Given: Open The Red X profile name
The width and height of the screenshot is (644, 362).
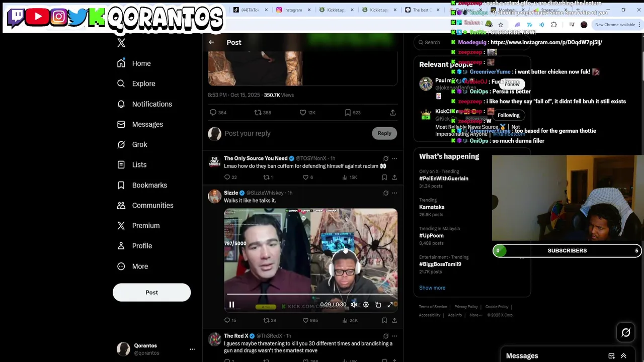Looking at the screenshot, I should coord(236,336).
